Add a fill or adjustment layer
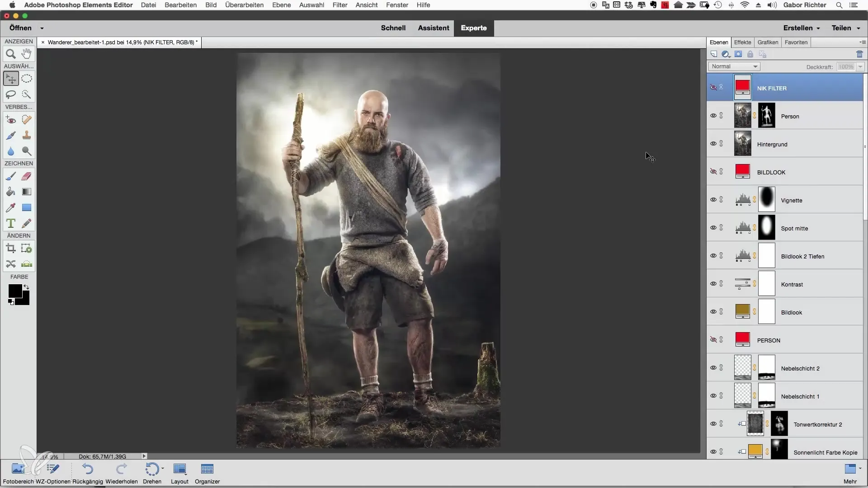The image size is (868, 488). point(726,54)
